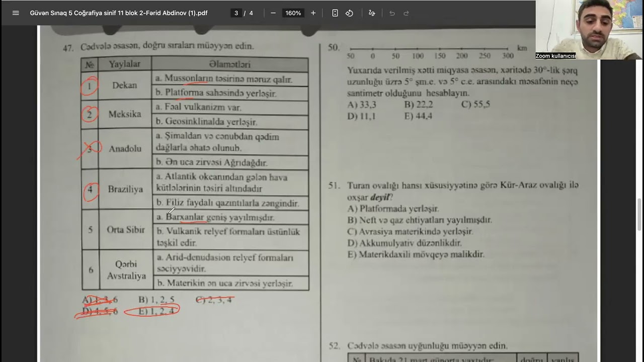Click row 'a. Mussonların təsirinə məruz qalır.'
The image size is (644, 362).
(x=230, y=79)
